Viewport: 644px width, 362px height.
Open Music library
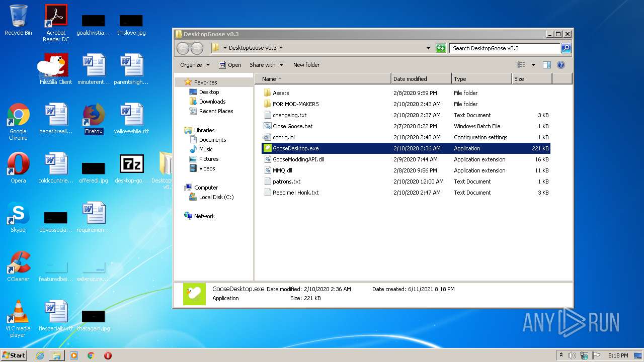tap(201, 149)
